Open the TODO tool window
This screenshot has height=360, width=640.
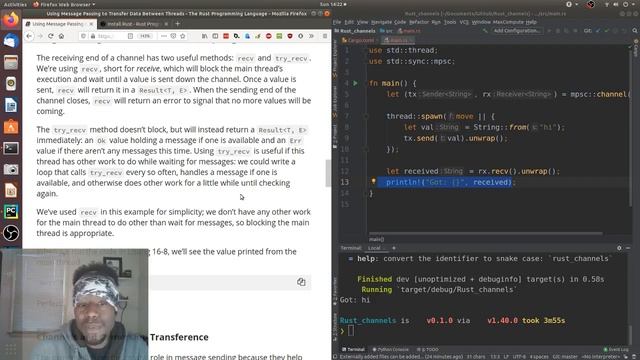tap(428, 349)
